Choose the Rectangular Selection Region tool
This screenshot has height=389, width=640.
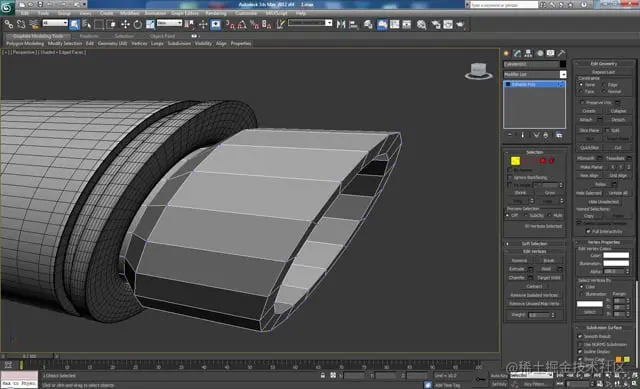point(99,24)
